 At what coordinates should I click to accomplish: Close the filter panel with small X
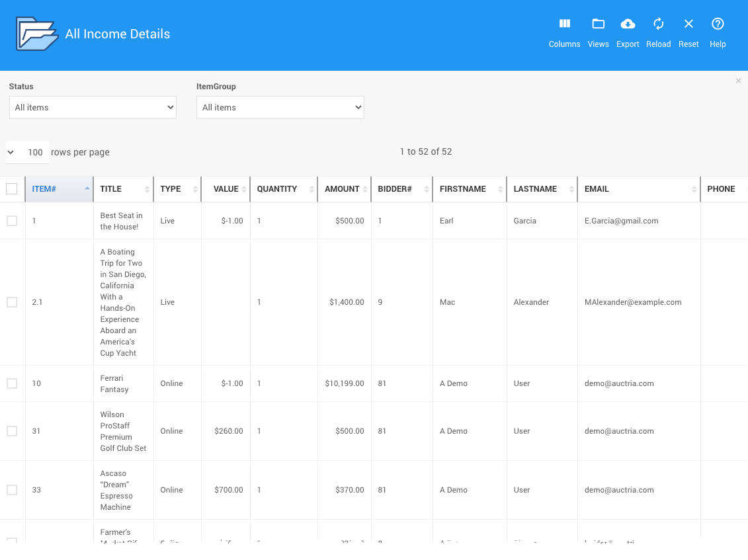[738, 81]
